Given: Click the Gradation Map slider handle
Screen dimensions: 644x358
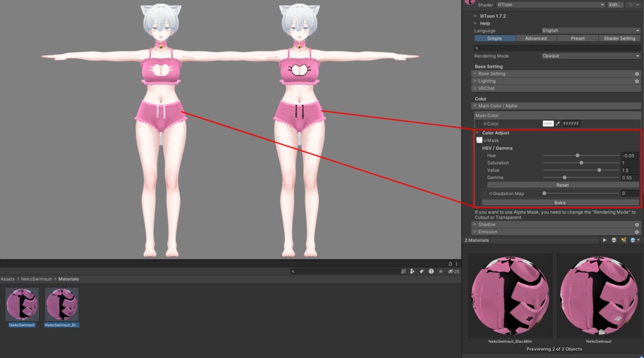Looking at the screenshot, I should (545, 193).
